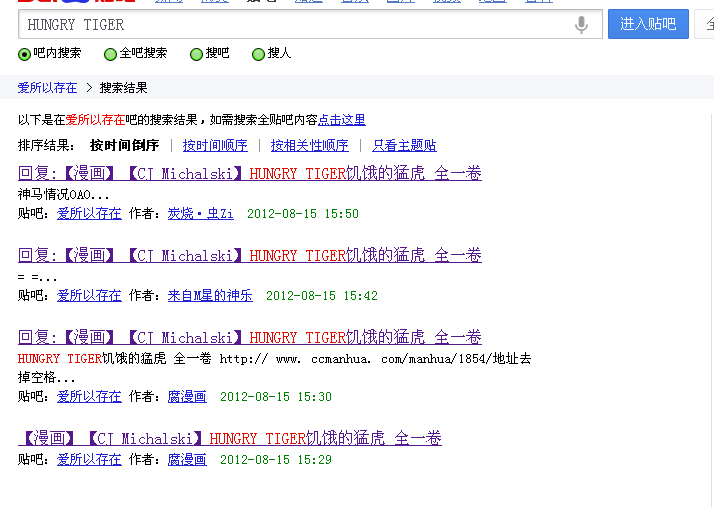Open author profile 来自M星的神乐

[210, 295]
